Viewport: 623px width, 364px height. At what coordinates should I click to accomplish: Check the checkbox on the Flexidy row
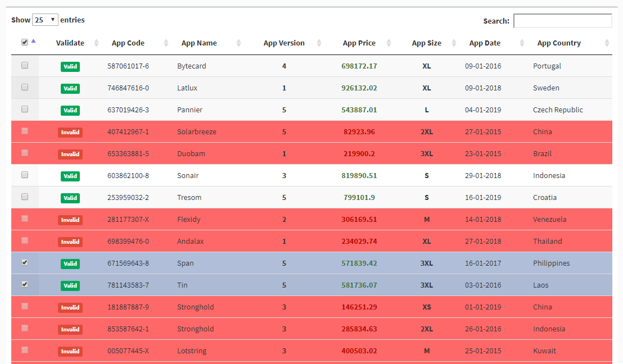pyautogui.click(x=25, y=219)
